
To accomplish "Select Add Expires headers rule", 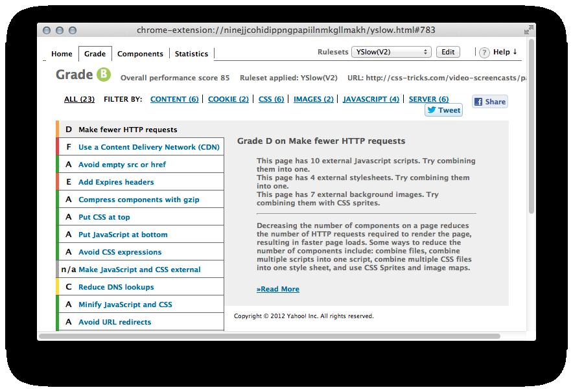I will [x=140, y=182].
